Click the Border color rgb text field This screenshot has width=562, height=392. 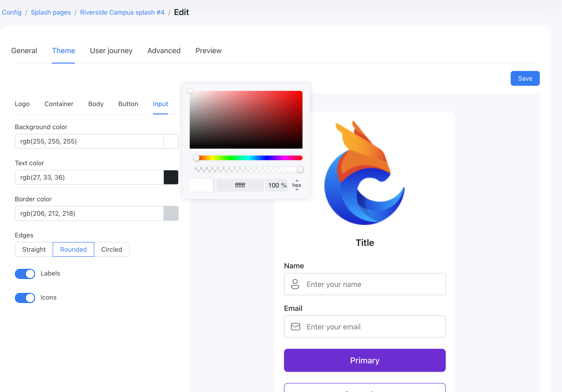(89, 213)
